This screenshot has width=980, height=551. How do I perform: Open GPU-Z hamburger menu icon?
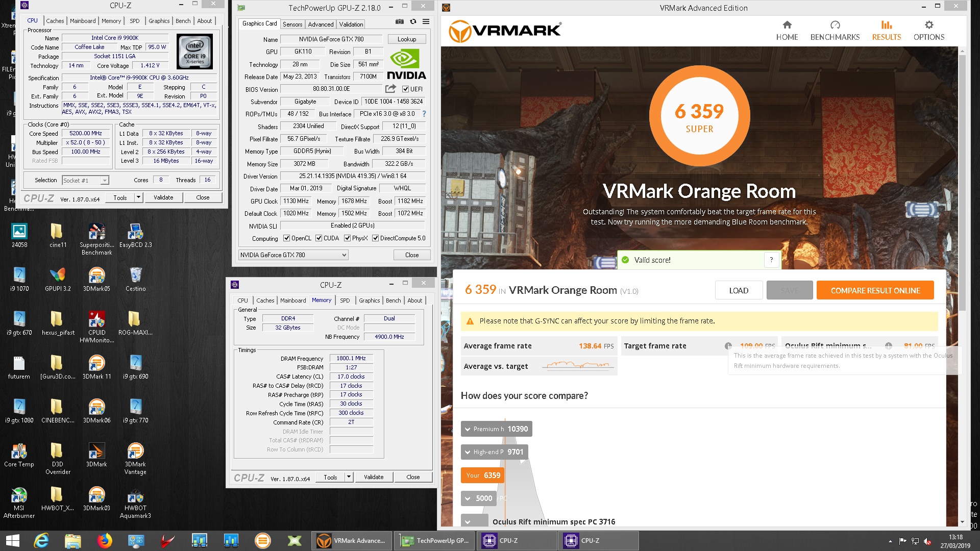[426, 22]
